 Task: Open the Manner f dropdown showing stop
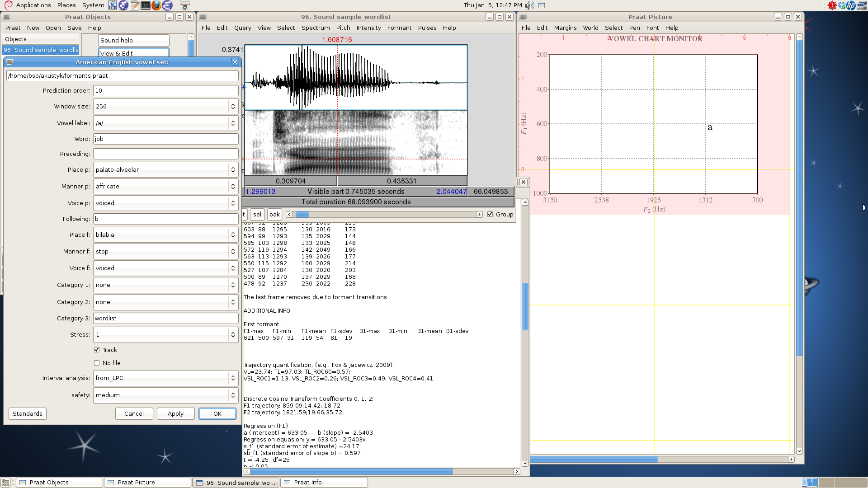(x=165, y=251)
